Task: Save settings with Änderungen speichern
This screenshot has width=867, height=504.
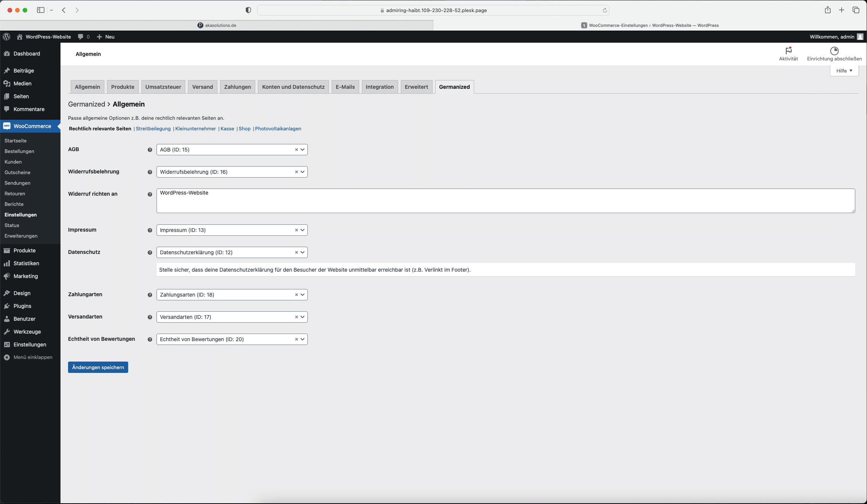Action: [x=98, y=367]
